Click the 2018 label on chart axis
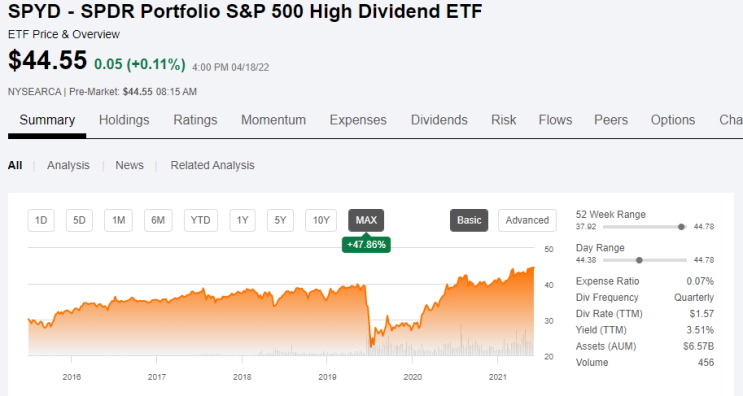This screenshot has height=396, width=743. point(242,377)
